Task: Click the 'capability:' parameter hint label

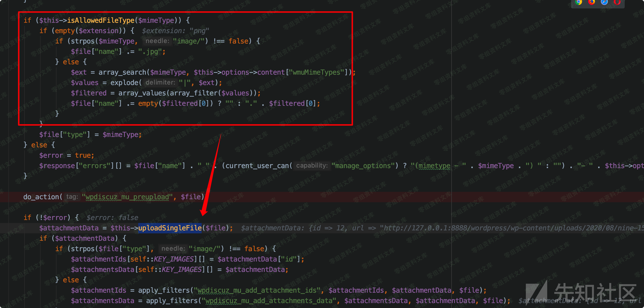Action: 312,165
